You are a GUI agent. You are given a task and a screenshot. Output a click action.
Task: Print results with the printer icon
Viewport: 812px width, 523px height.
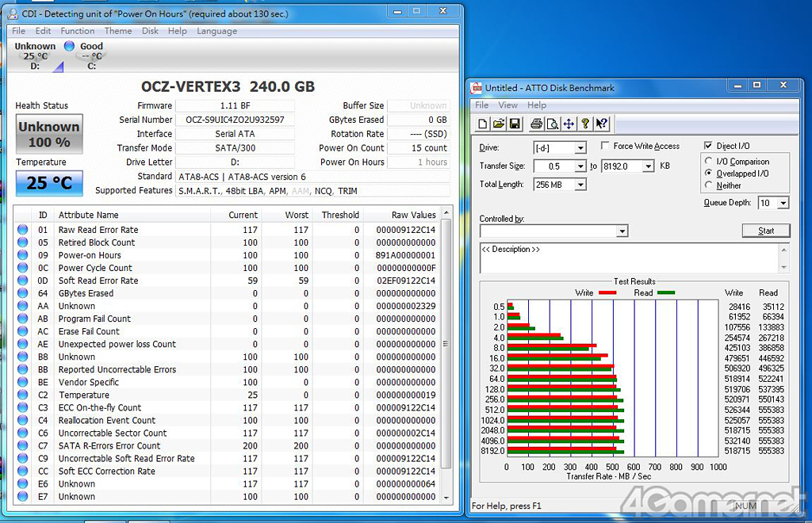[x=536, y=124]
